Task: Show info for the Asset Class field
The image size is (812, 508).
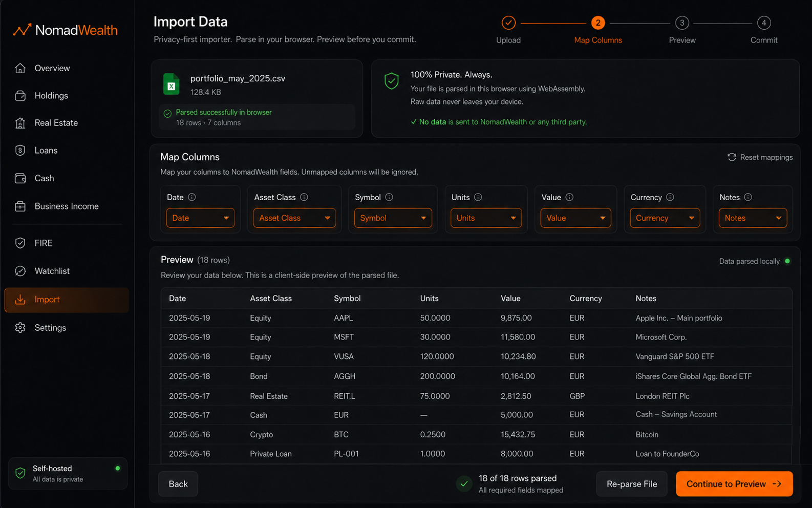Action: click(304, 197)
